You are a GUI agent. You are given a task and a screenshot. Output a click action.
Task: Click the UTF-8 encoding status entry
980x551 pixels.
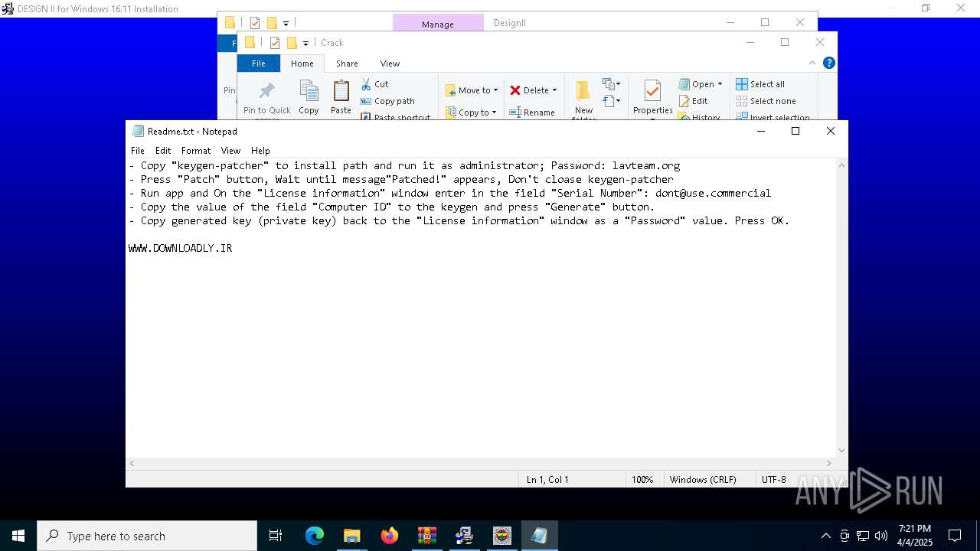[x=774, y=480]
